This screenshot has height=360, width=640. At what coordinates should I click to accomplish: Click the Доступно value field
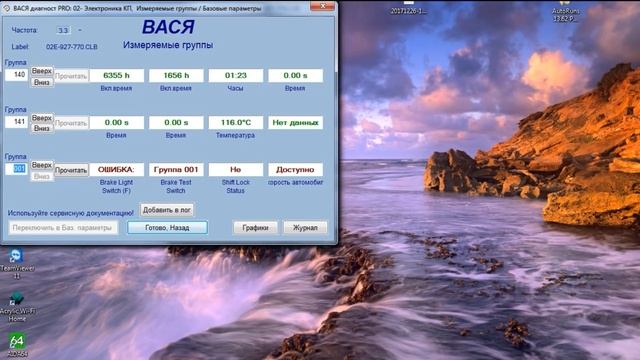coord(295,169)
